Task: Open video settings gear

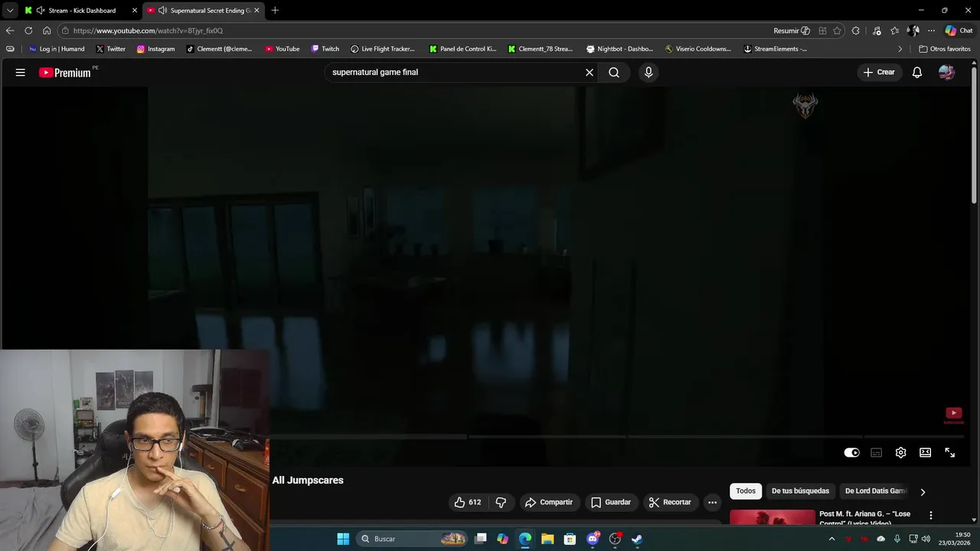Action: [901, 452]
